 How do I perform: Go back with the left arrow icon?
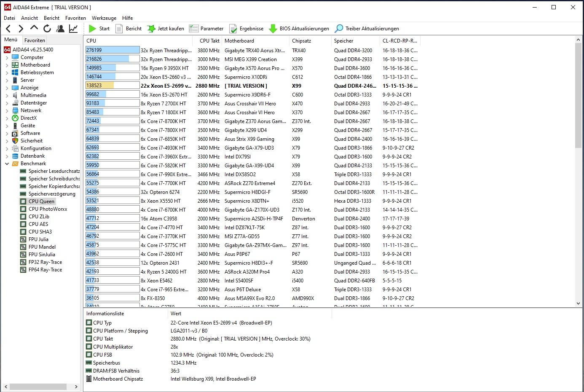click(x=8, y=29)
